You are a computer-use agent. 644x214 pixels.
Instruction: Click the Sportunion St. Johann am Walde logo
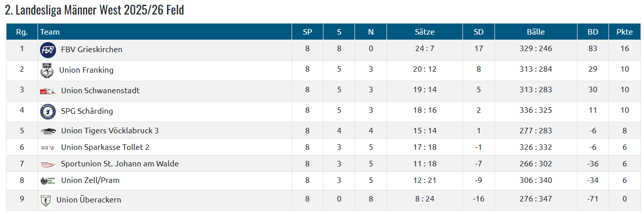tap(48, 164)
